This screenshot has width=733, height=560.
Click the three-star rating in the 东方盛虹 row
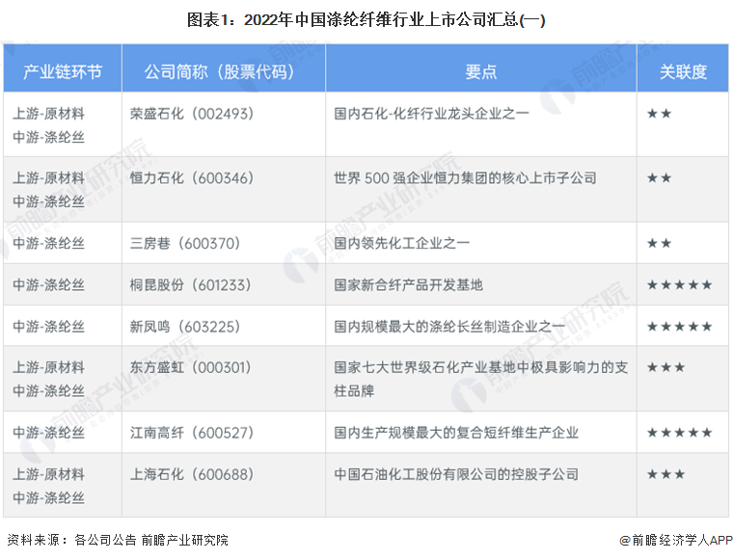point(665,367)
